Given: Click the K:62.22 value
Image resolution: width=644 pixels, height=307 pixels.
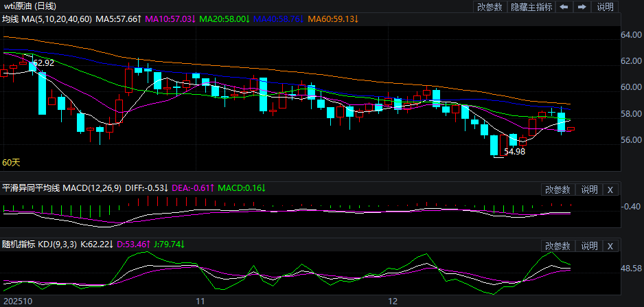Looking at the screenshot, I should 97,245.
